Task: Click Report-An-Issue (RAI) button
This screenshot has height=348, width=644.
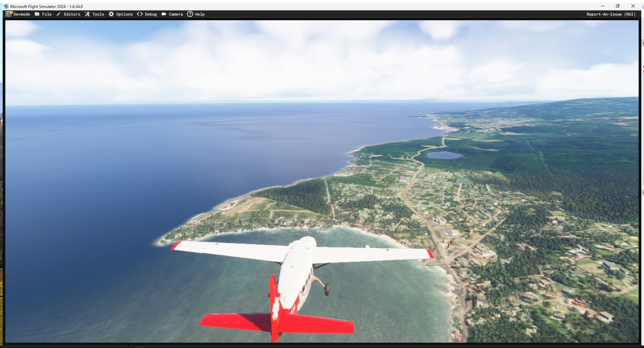Action: tap(611, 14)
